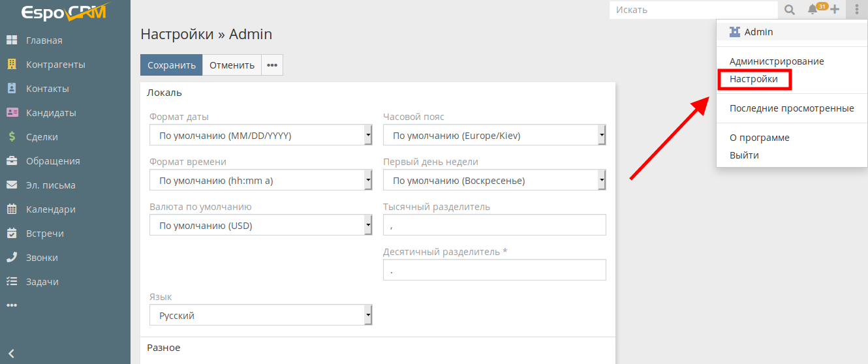Screen dimensions: 868x364
Task: Go to Контрагенты section
Action: click(x=55, y=65)
